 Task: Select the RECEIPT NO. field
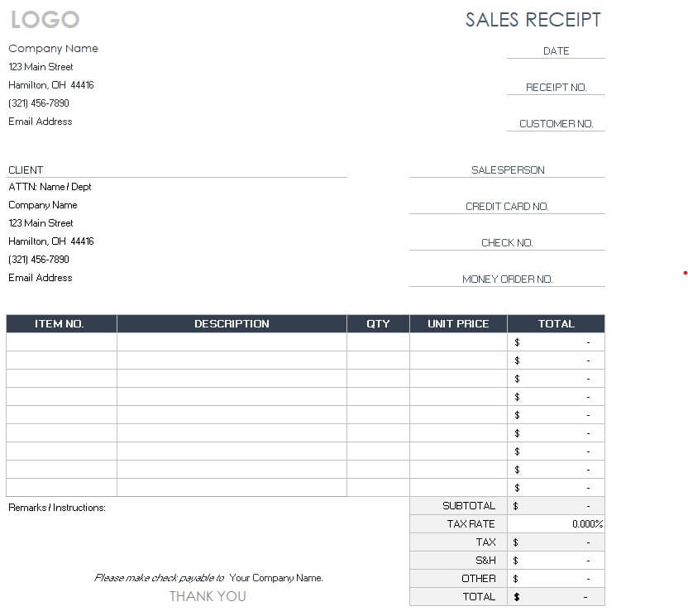click(556, 88)
